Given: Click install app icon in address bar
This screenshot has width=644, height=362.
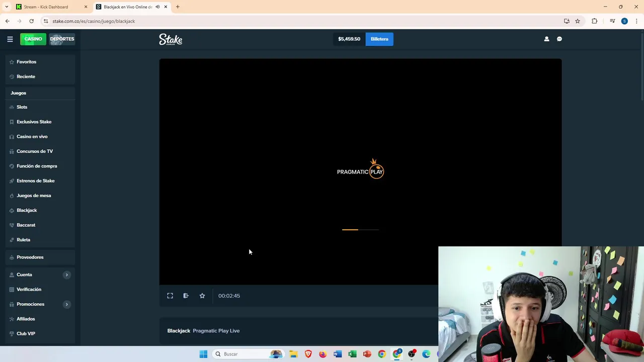Looking at the screenshot, I should point(567,21).
